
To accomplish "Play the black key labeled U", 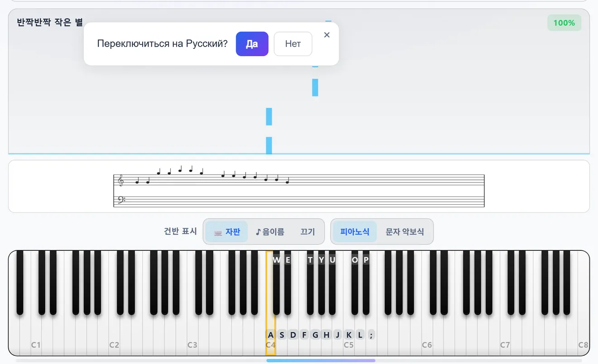I will pos(332,283).
